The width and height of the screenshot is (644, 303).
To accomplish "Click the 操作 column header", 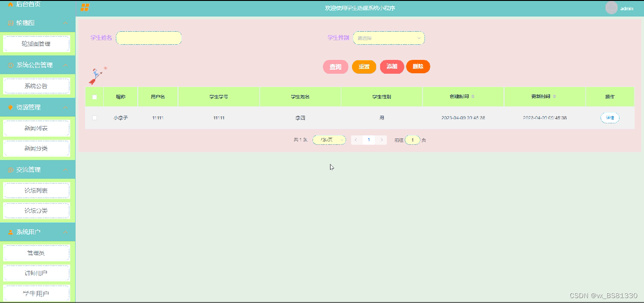I will [610, 97].
